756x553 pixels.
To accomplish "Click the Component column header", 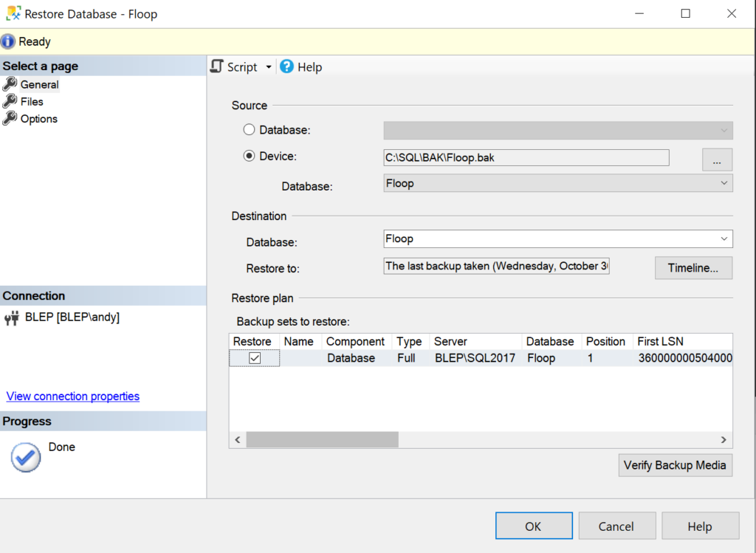I will pyautogui.click(x=357, y=341).
